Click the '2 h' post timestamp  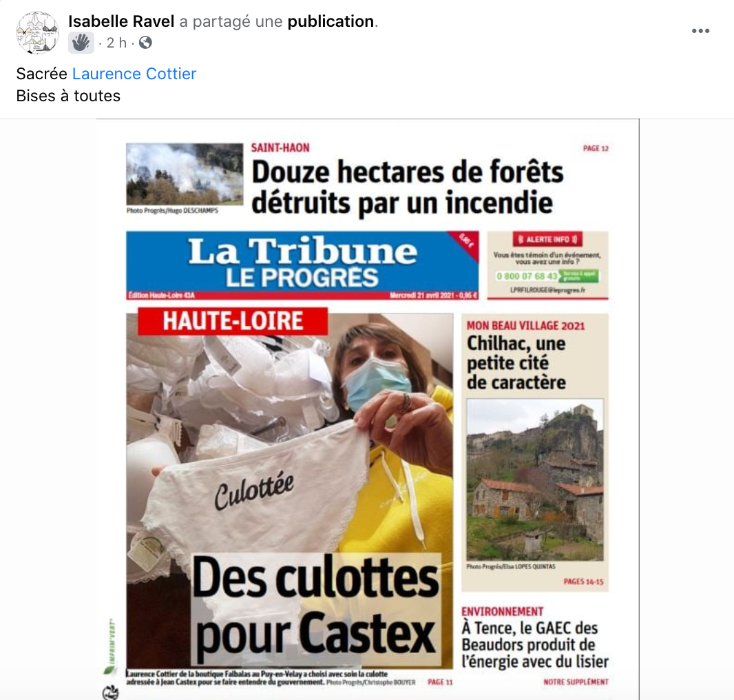[x=116, y=43]
